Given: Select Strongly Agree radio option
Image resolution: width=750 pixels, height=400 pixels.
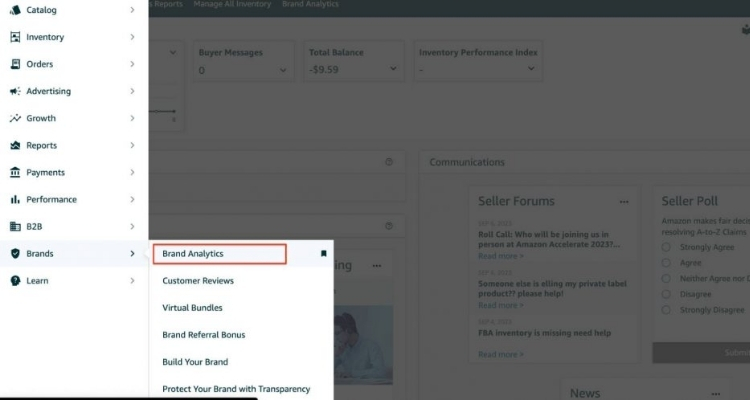Looking at the screenshot, I should (x=666, y=247).
